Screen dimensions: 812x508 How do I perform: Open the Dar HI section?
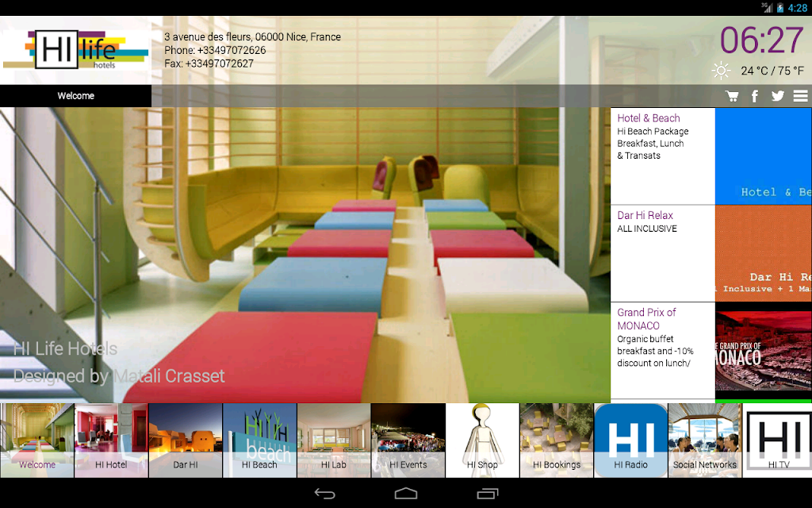pyautogui.click(x=186, y=440)
